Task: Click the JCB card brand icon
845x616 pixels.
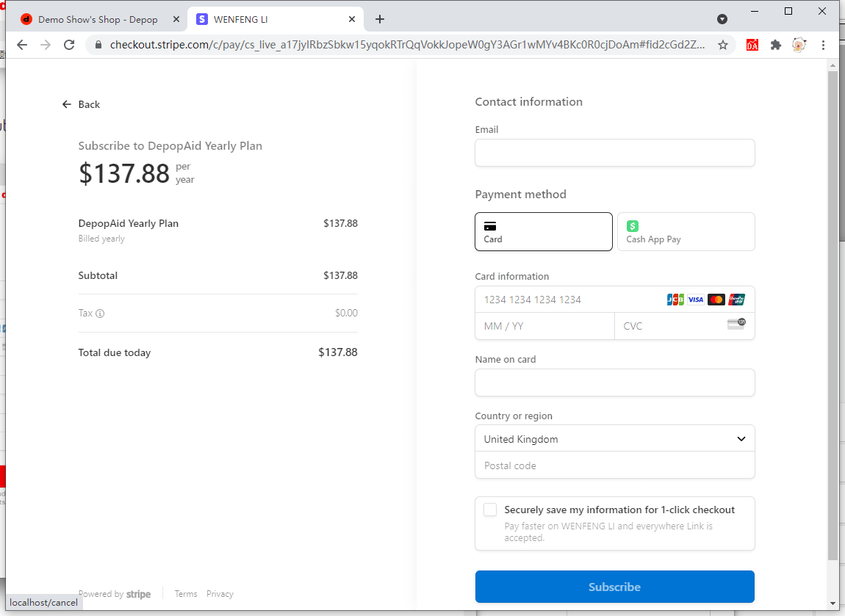Action: tap(675, 300)
